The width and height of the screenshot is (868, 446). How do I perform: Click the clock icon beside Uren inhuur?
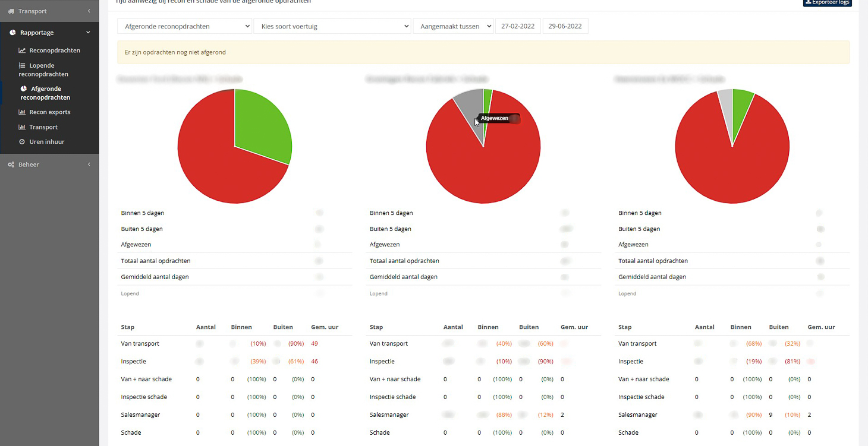tap(22, 142)
